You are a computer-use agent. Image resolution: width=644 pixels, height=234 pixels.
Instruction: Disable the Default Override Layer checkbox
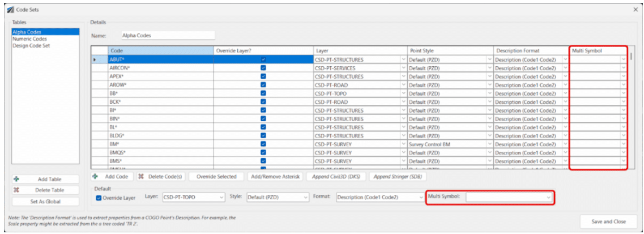pyautogui.click(x=99, y=198)
